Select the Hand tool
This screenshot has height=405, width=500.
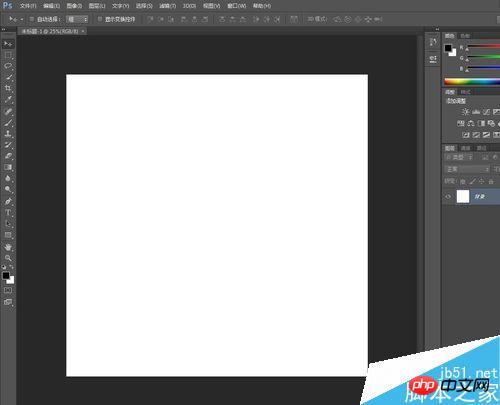[8, 247]
